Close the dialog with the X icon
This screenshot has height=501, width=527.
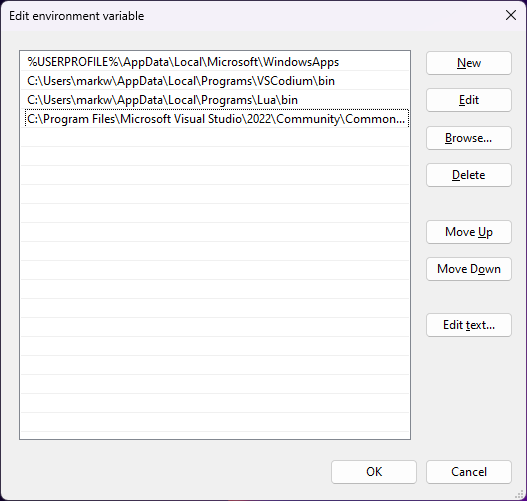511,15
